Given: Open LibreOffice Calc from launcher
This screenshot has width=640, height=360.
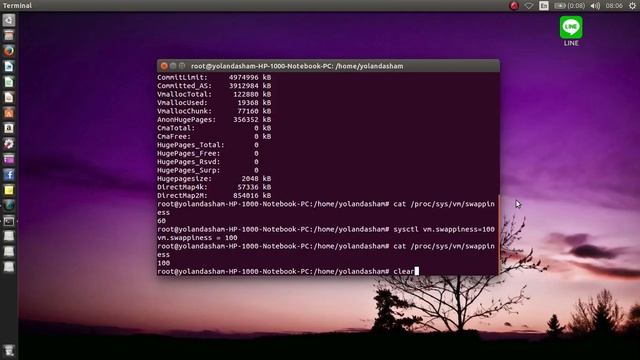Looking at the screenshot, I should pyautogui.click(x=9, y=82).
